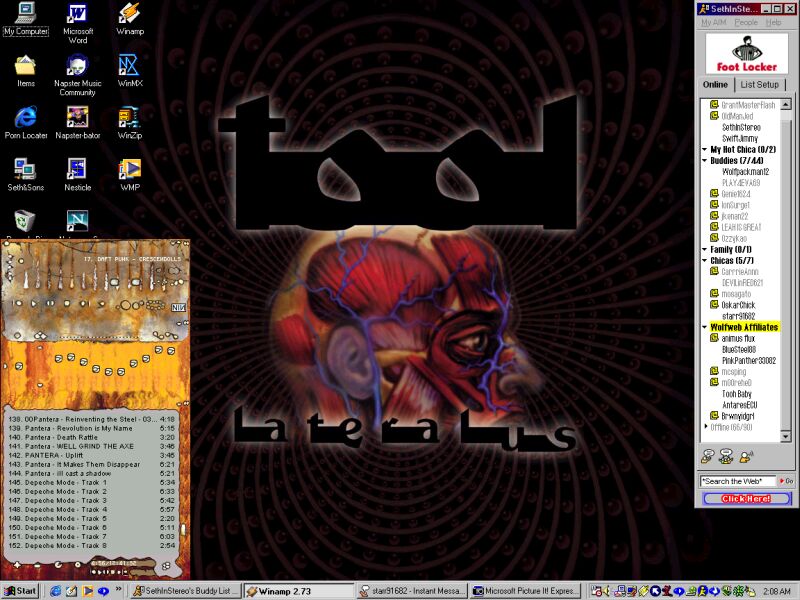Image resolution: width=800 pixels, height=600 pixels.
Task: Click the Search the Web input field
Action: (738, 481)
